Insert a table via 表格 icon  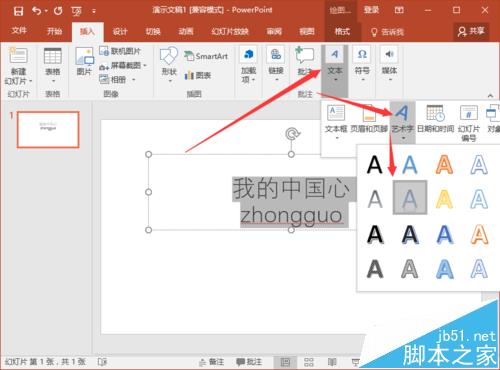point(53,56)
